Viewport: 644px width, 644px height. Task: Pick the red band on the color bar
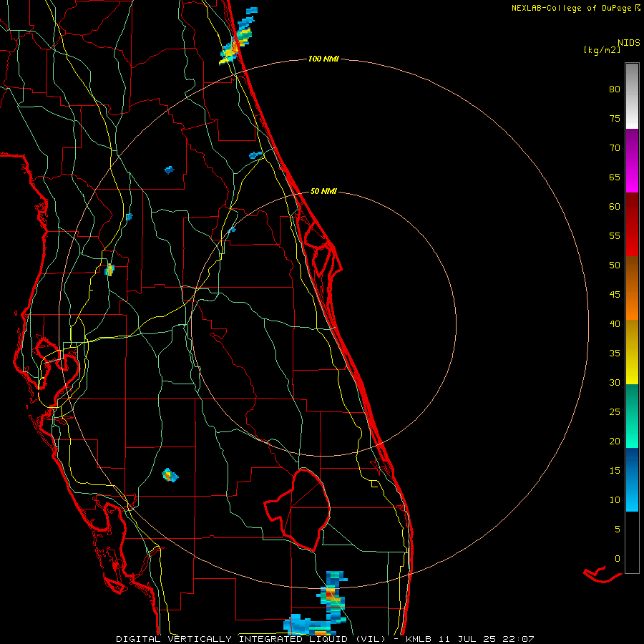pos(632,225)
